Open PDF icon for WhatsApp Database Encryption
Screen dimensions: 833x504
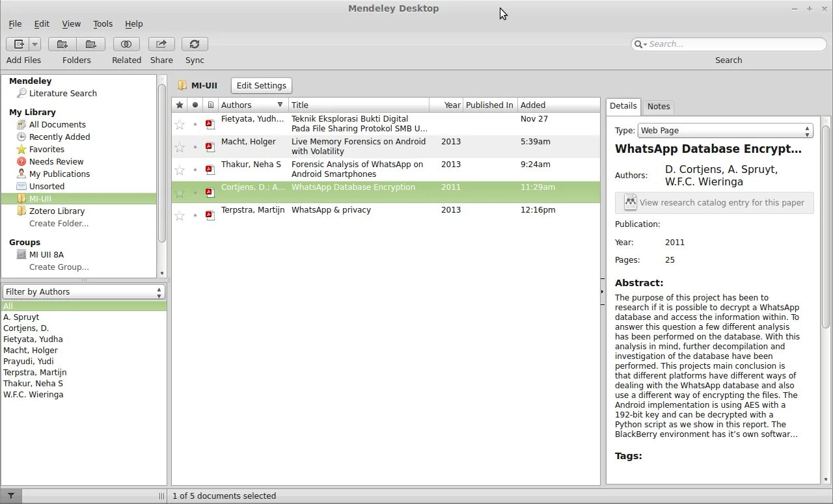[210, 192]
